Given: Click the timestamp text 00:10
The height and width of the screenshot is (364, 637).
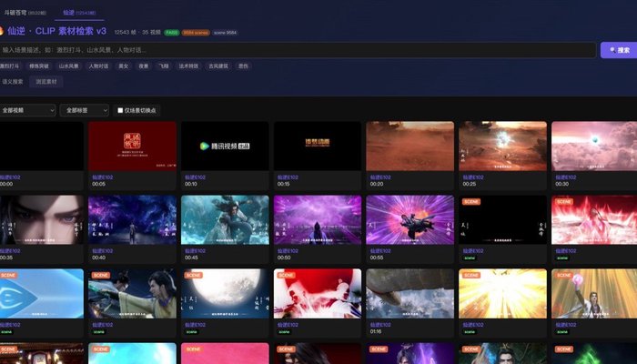Looking at the screenshot, I should [191, 184].
